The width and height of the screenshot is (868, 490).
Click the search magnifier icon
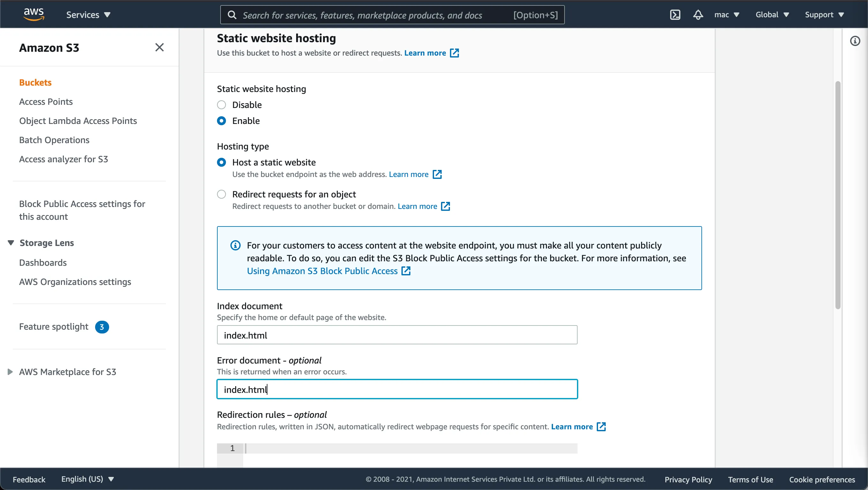(x=232, y=15)
